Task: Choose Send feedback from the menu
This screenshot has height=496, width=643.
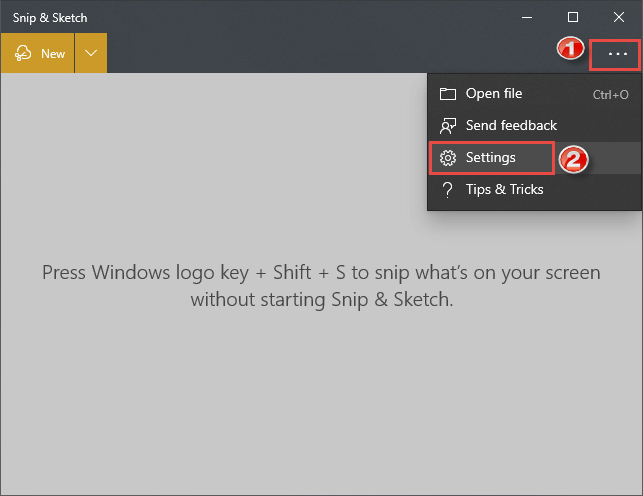Action: (534, 126)
